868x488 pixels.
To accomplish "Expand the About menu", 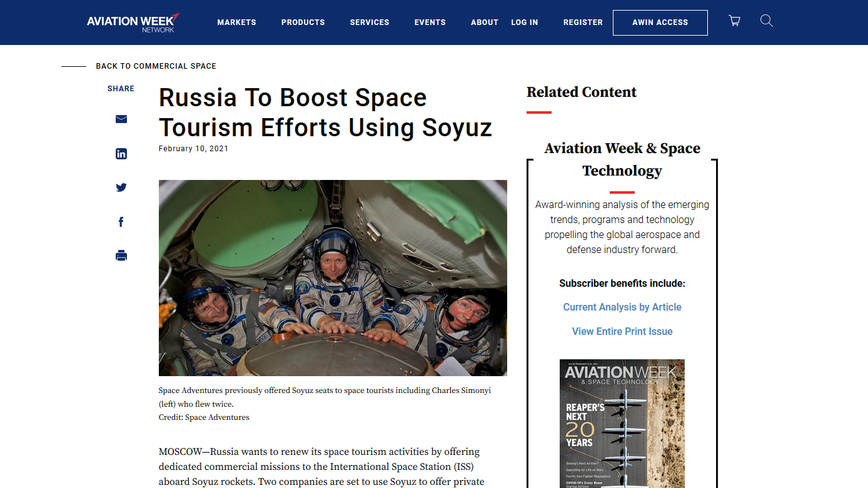I will tap(485, 22).
